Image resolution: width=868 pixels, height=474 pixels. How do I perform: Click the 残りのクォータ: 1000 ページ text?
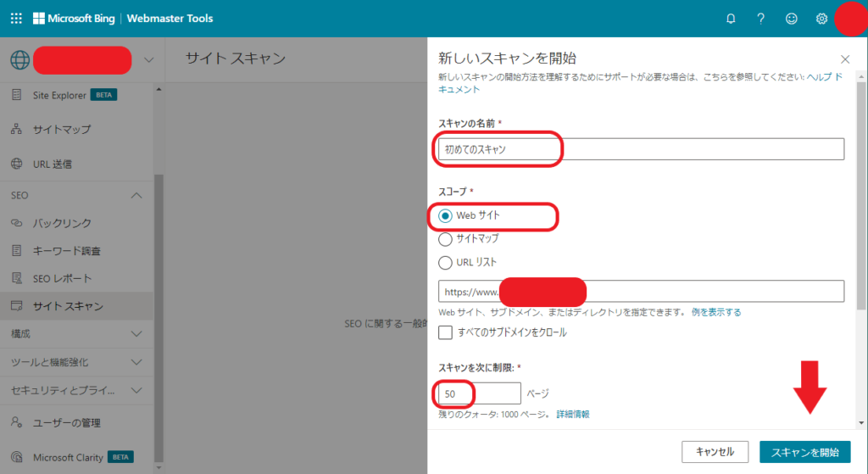494,414
